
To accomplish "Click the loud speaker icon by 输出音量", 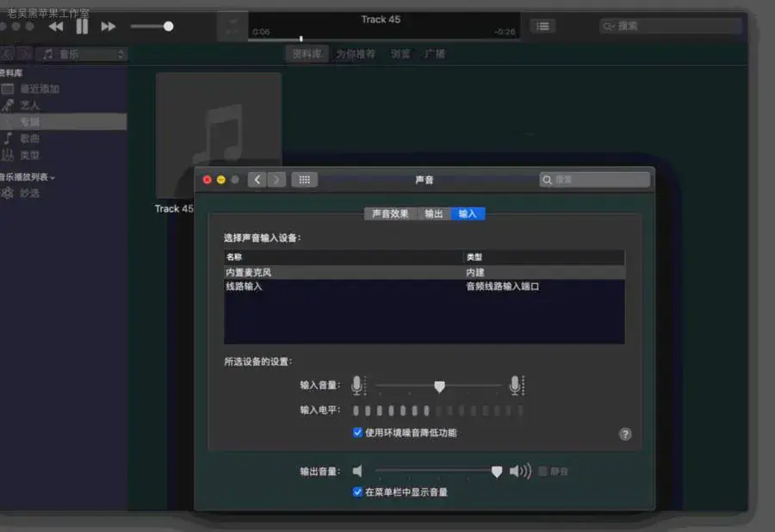I will pyautogui.click(x=520, y=471).
